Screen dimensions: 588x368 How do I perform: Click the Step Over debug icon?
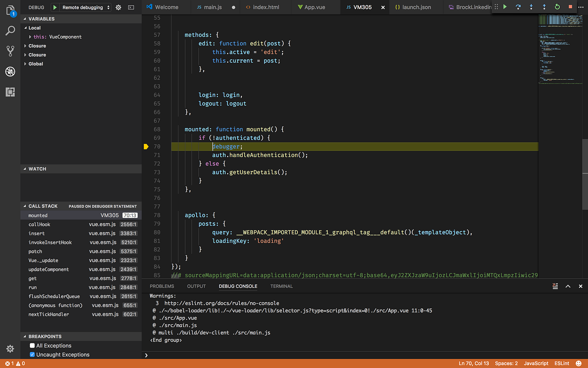pos(518,7)
